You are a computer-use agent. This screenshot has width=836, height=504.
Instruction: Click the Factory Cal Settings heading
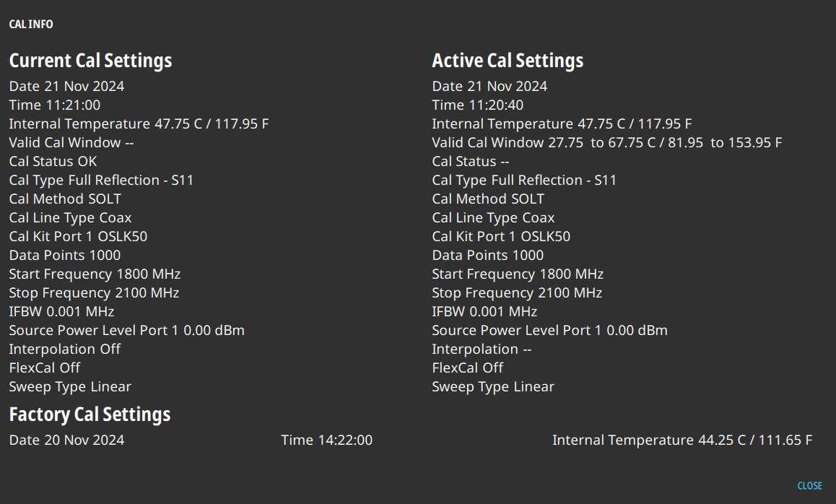click(90, 414)
